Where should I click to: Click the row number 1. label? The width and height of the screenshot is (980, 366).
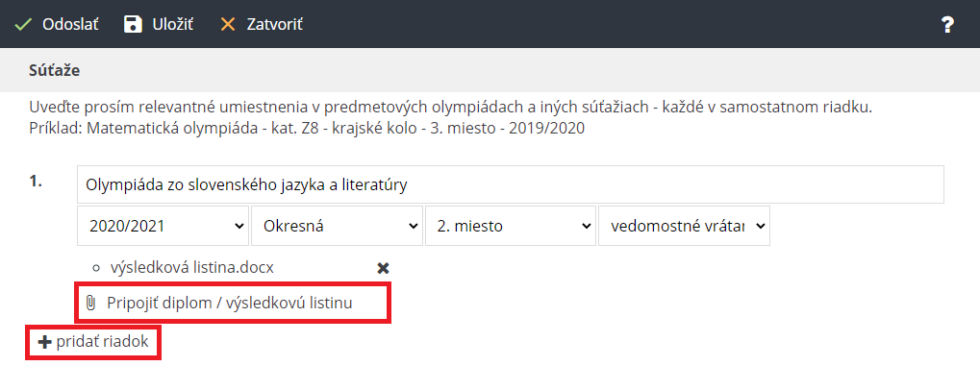tap(35, 183)
